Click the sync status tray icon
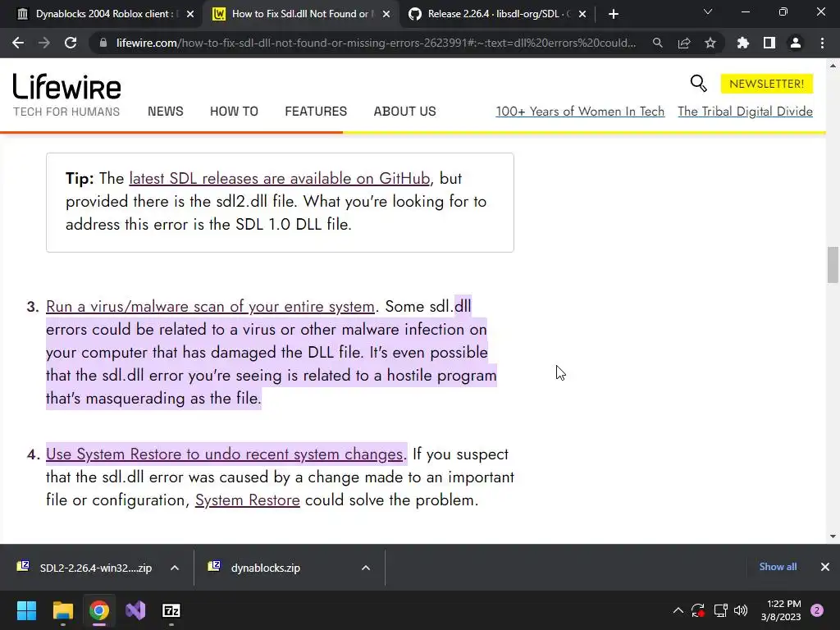The image size is (840, 630). click(697, 610)
